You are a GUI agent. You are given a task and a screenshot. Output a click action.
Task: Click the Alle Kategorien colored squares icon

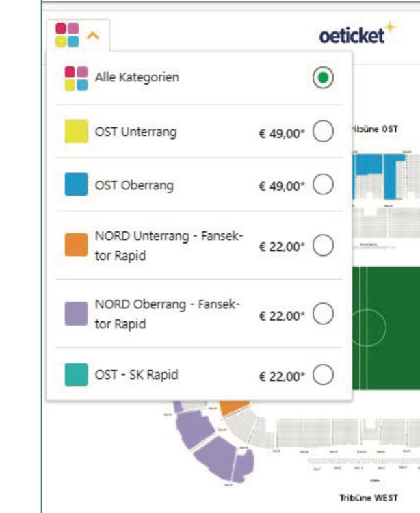76,78
